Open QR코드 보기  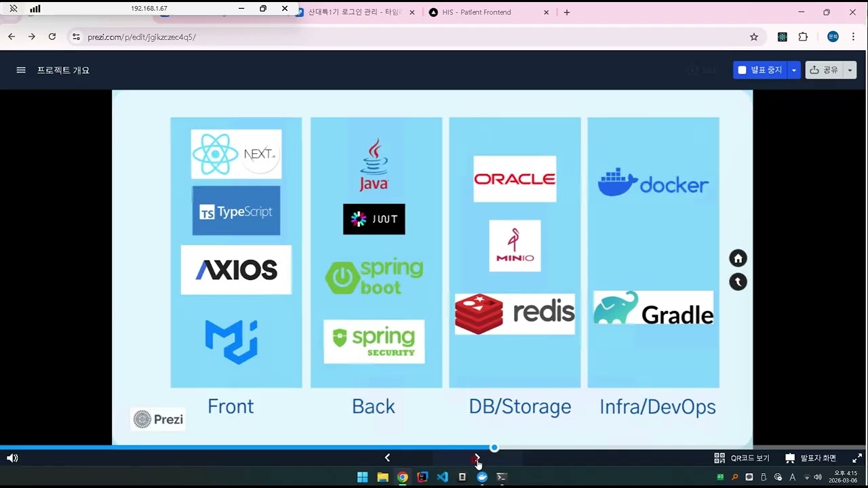pyautogui.click(x=742, y=458)
